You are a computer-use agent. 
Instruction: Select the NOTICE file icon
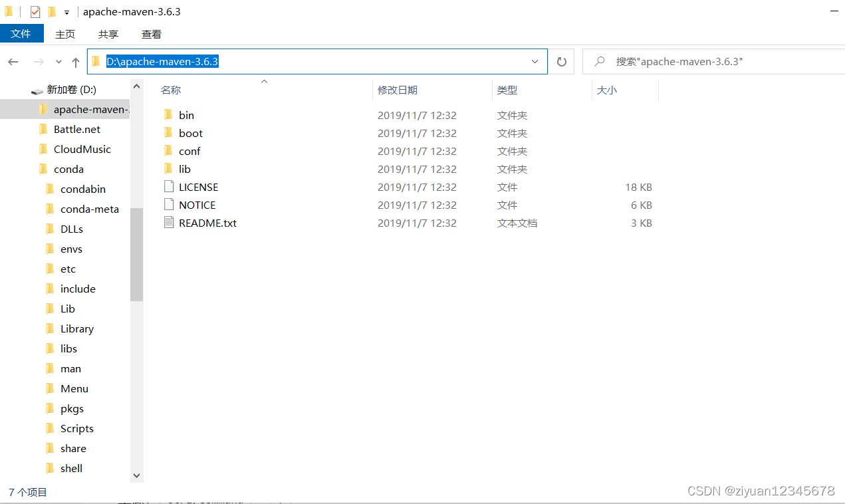pyautogui.click(x=168, y=205)
